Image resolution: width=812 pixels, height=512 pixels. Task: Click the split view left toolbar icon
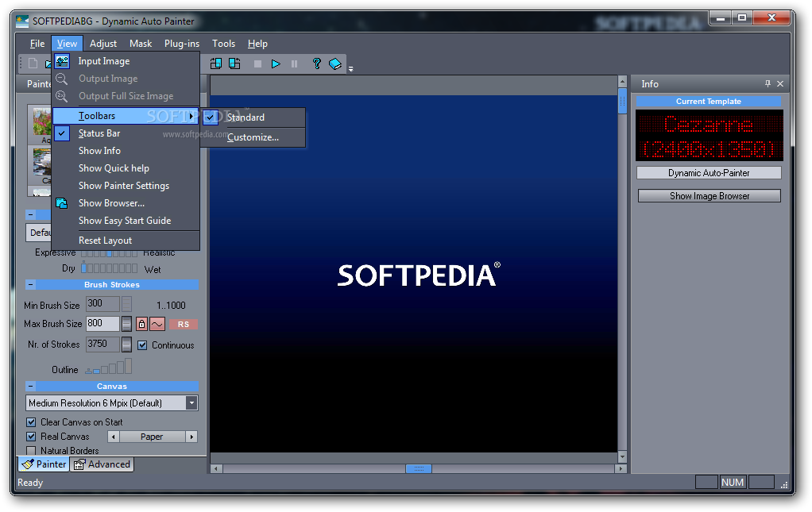(x=216, y=64)
